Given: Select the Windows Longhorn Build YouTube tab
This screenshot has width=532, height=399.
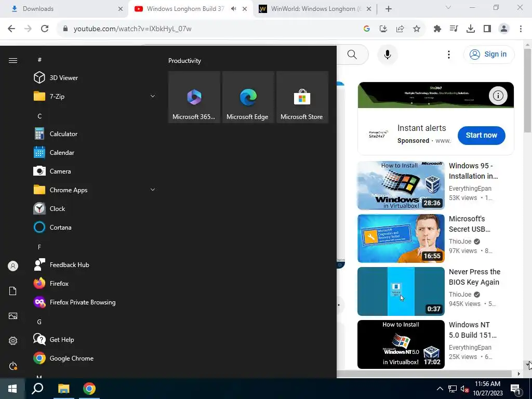Looking at the screenshot, I should tap(185, 9).
